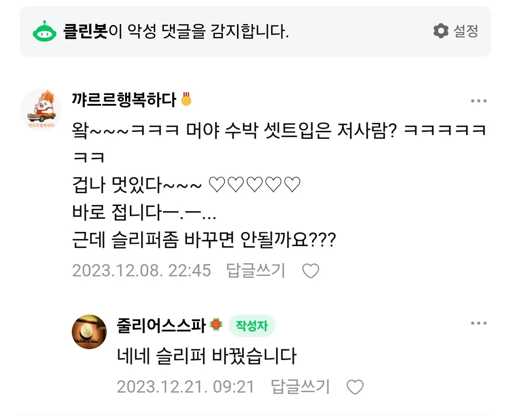Viewport: 510px width, 420px height.
Task: Like the comment dated 2023.12.08
Action: [x=311, y=271]
